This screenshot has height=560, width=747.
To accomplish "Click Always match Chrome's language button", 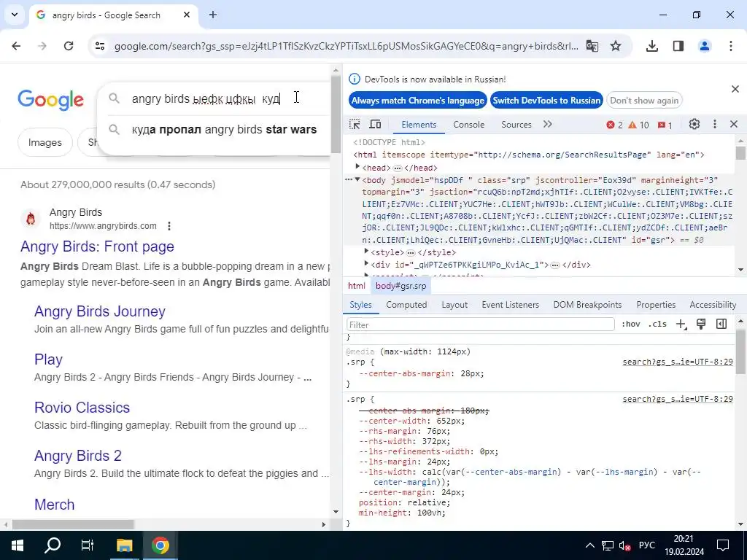I will pyautogui.click(x=418, y=101).
